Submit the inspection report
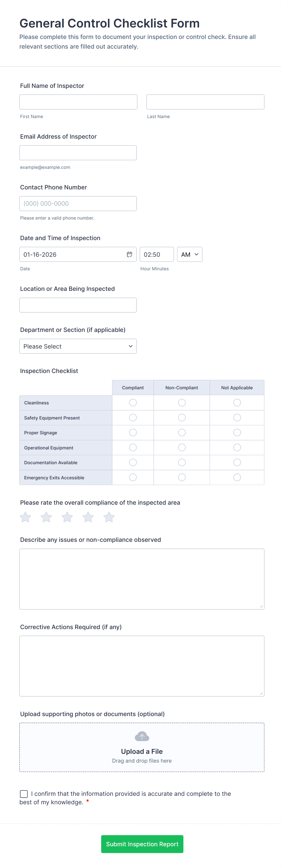281x868 pixels. [x=142, y=844]
